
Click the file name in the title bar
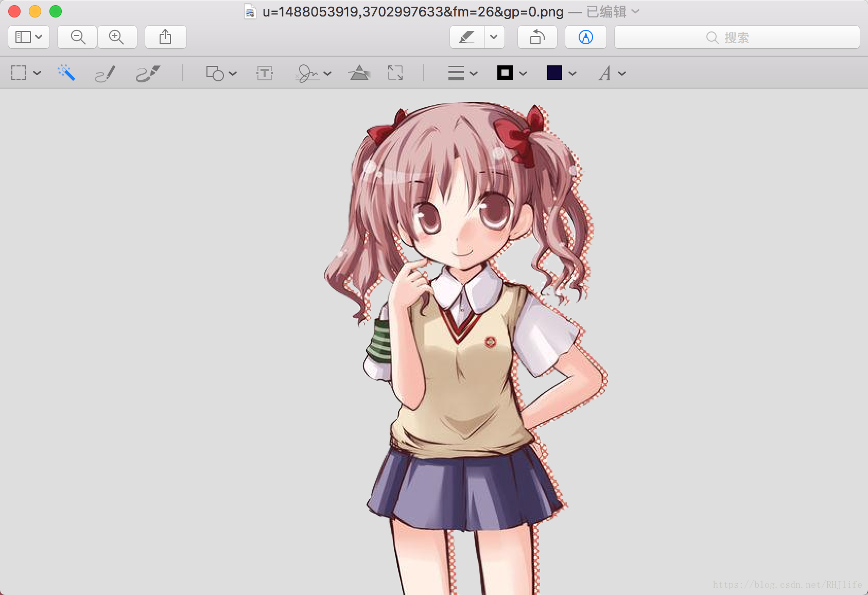click(413, 11)
